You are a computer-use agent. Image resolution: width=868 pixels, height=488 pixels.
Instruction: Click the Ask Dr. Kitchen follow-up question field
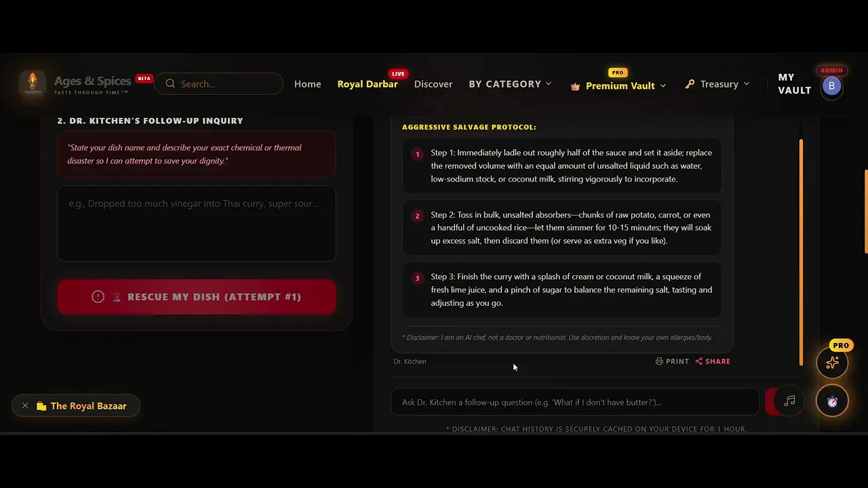(574, 402)
